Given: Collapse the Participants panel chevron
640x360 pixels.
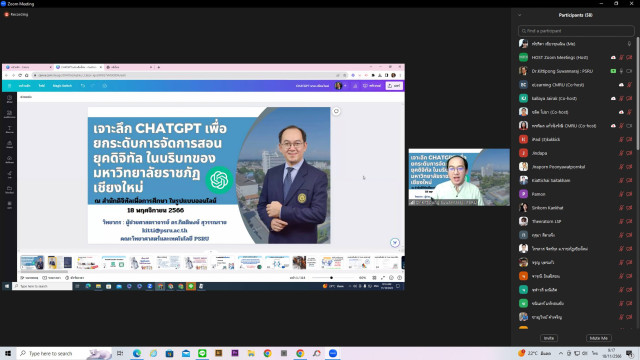Looking at the screenshot, I should click(520, 15).
